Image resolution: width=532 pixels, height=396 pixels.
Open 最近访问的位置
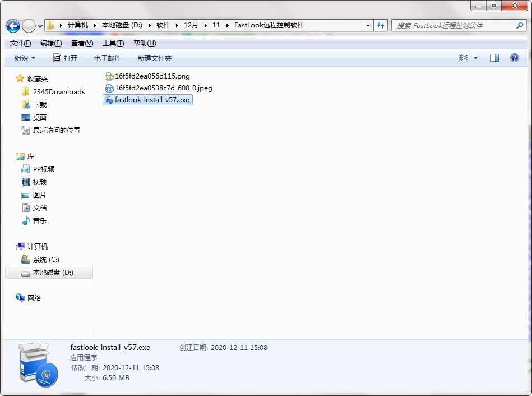pyautogui.click(x=51, y=131)
